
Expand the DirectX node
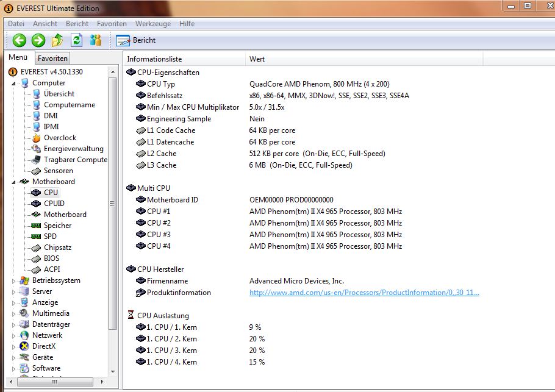pos(14,347)
